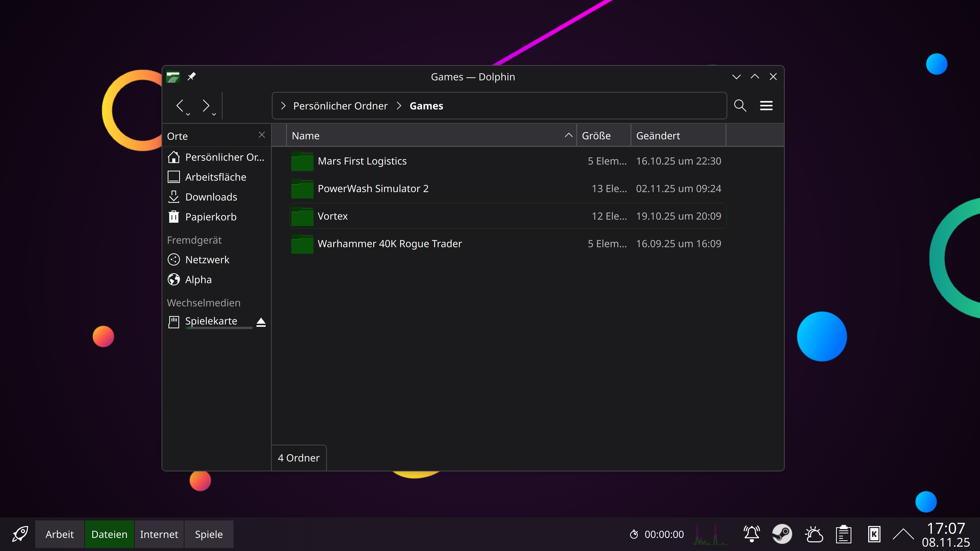Open the Papierkorb trash location

tap(210, 217)
